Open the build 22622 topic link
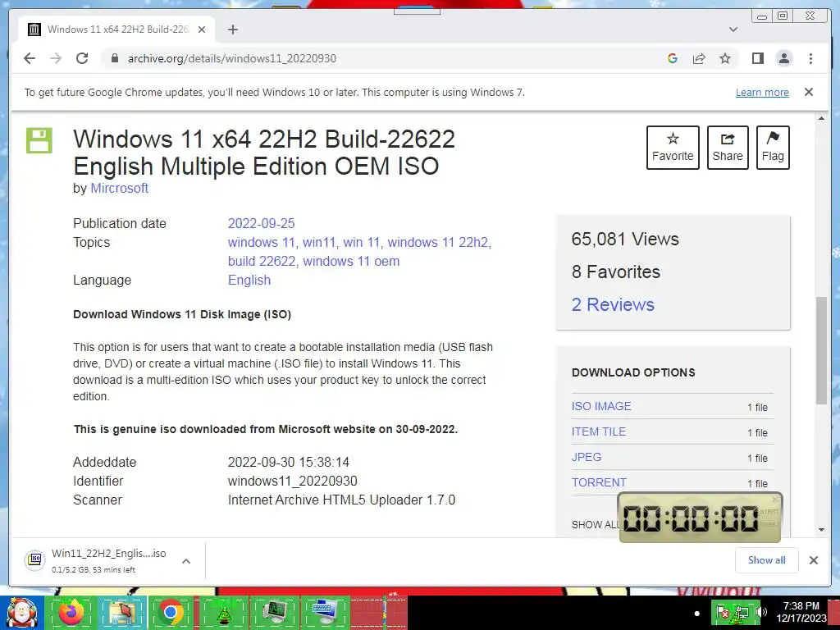The height and width of the screenshot is (630, 840). tap(262, 261)
